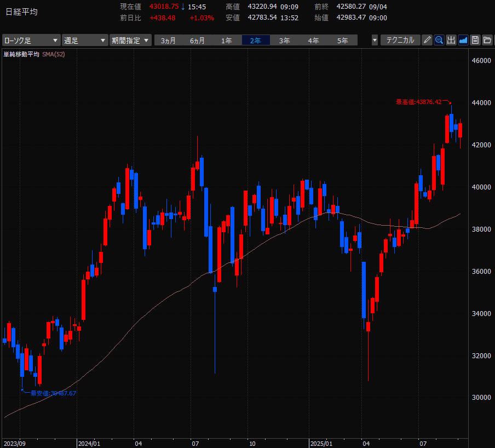The image size is (495, 448).
Task: Click the open value 42983.47
Action: (x=351, y=18)
